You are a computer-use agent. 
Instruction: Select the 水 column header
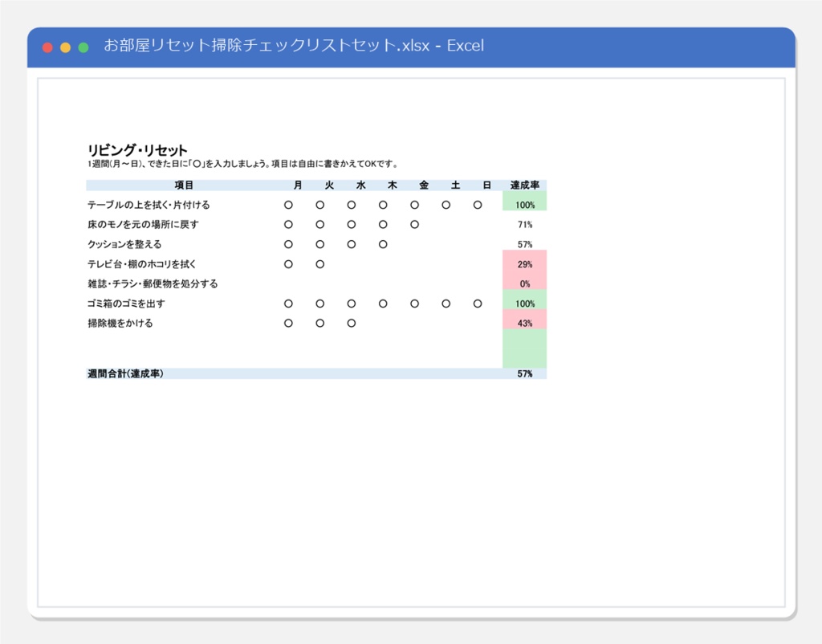pyautogui.click(x=360, y=185)
